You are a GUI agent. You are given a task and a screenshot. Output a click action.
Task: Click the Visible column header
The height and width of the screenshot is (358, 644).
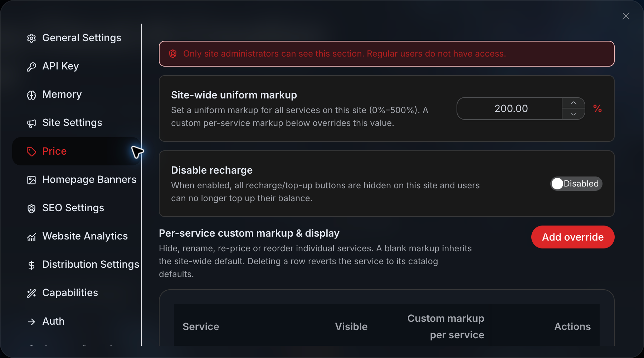[x=351, y=326]
